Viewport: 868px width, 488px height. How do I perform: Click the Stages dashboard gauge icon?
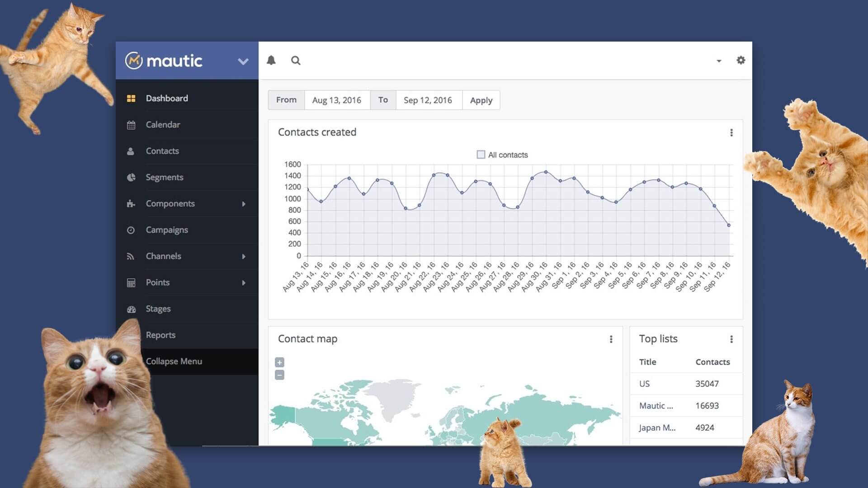132,310
